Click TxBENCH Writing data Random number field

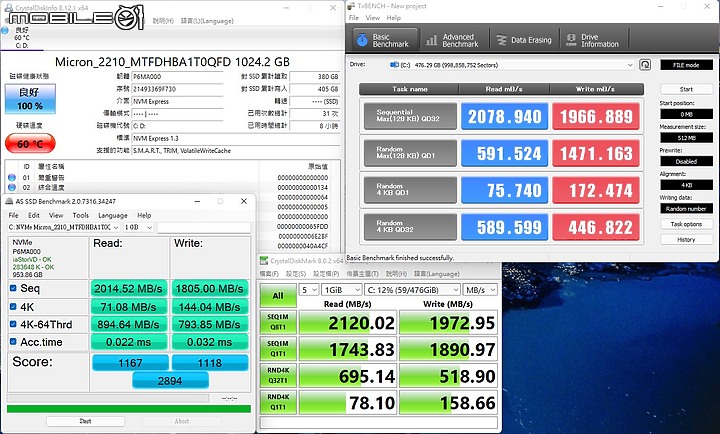pos(686,209)
